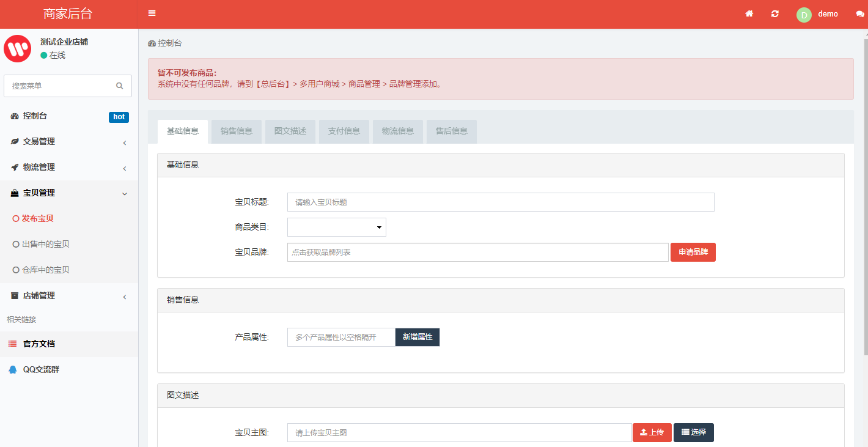Expand the 店铺管理 menu chevron
Screen dimensions: 868x447
coord(125,297)
